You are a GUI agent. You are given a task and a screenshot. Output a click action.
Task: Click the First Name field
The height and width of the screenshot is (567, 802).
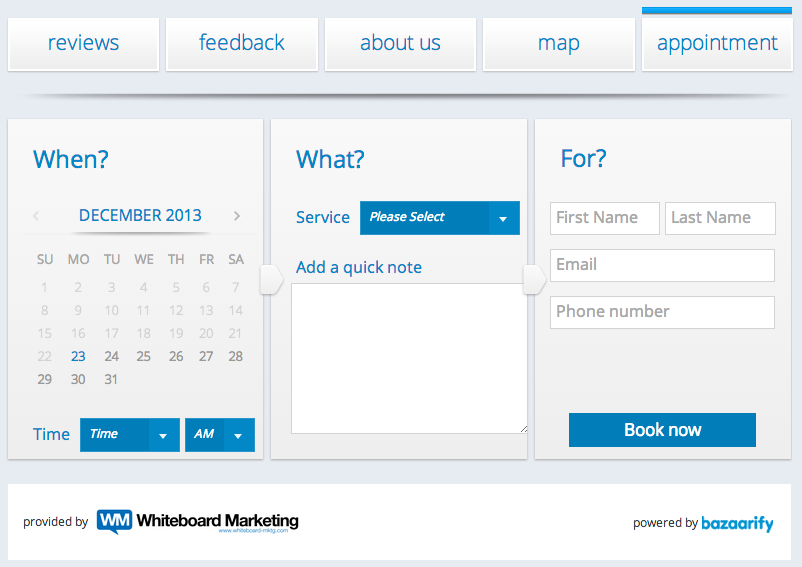604,218
